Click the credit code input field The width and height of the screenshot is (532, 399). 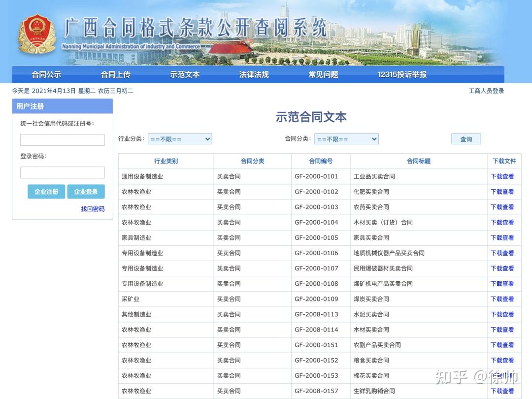pyautogui.click(x=62, y=139)
